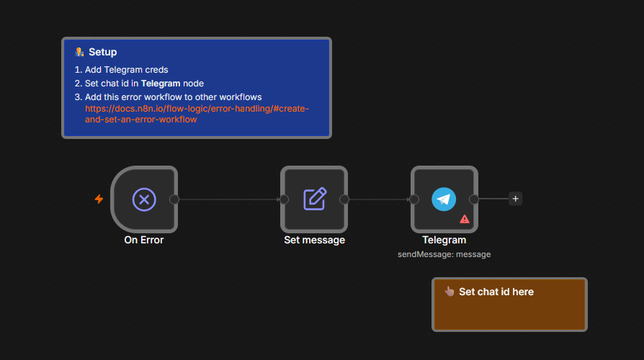Screen dimensions: 644x360
Task: Click the Set message input connector
Action: (x=284, y=199)
